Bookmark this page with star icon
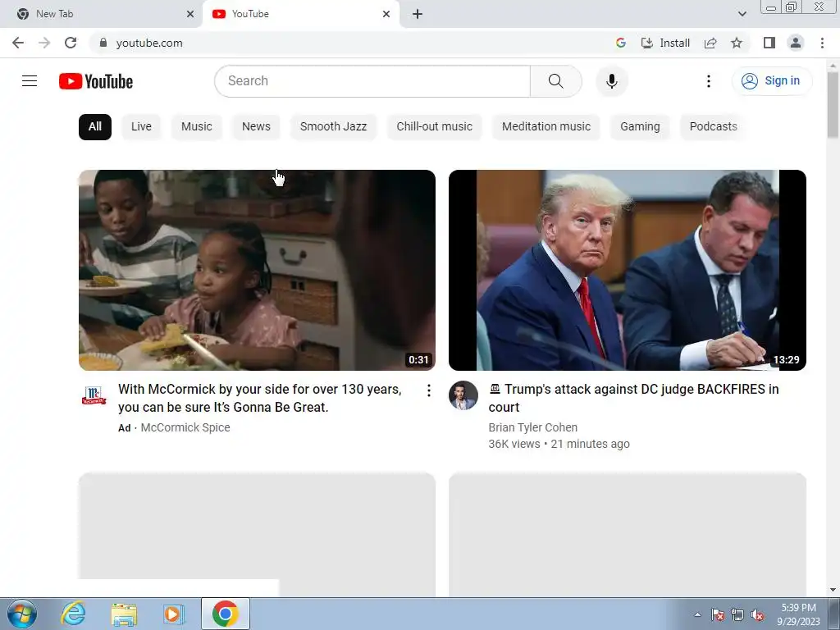Viewport: 840px width, 630px height. (x=737, y=43)
